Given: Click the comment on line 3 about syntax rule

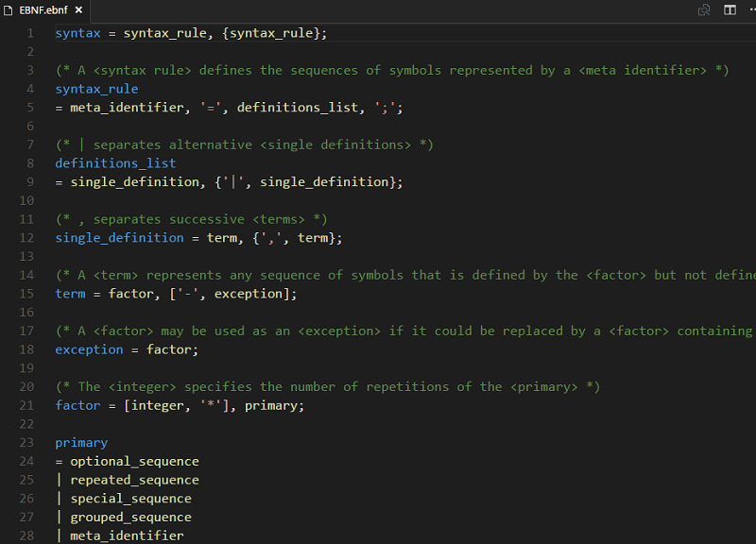Looking at the screenshot, I should pyautogui.click(x=392, y=70).
